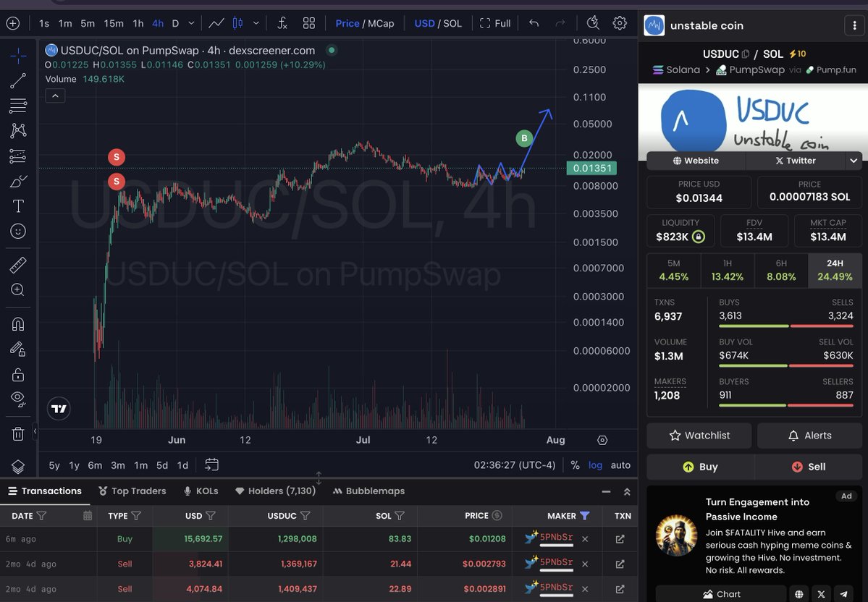Select the trend line drawing tool
Viewport: 868px width, 602px height.
click(17, 81)
